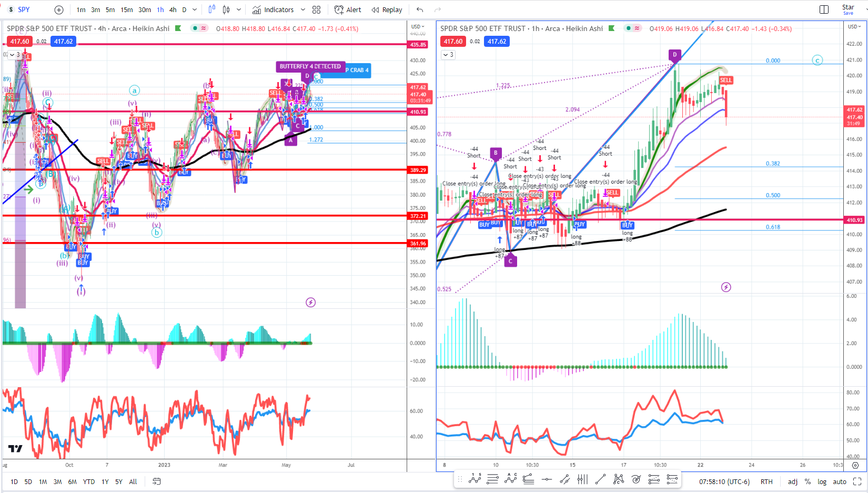Select the Heikin Ashi candle style icon
The height and width of the screenshot is (493, 868).
[x=226, y=9]
